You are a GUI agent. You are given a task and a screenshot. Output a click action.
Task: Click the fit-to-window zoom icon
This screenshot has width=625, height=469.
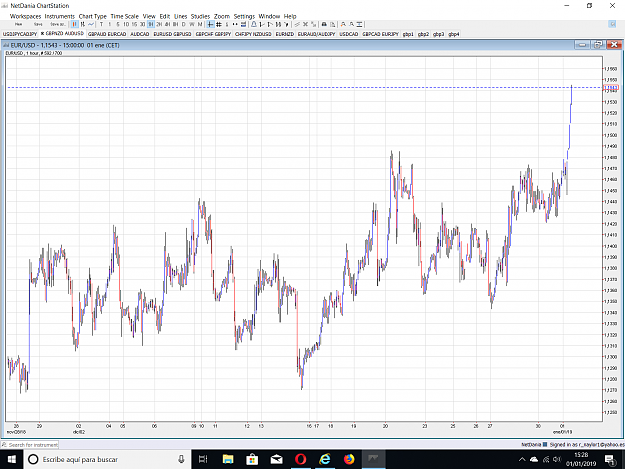[x=360, y=24]
